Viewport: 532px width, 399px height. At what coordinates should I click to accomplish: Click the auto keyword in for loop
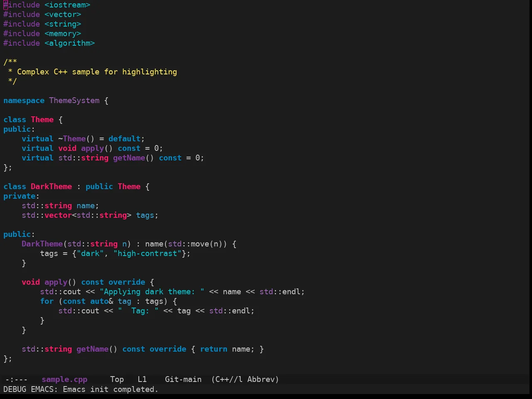point(99,301)
